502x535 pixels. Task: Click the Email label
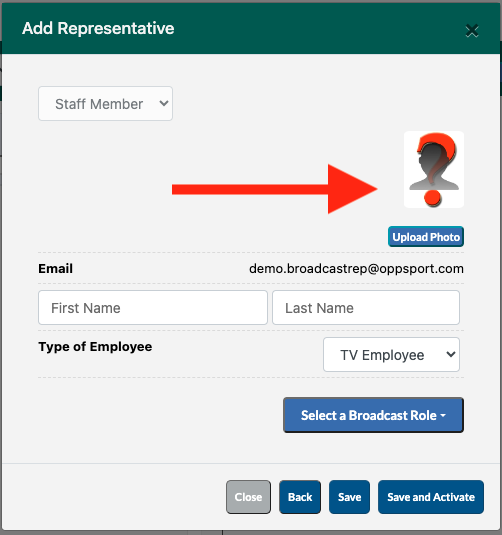55,269
